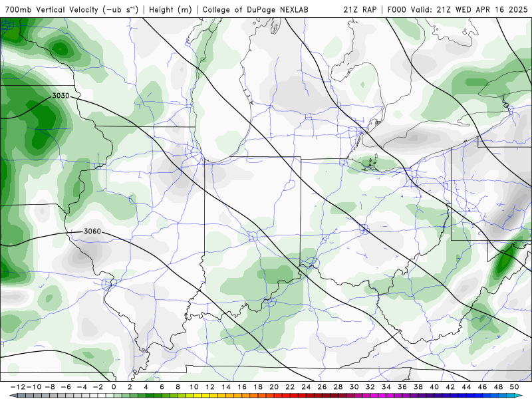Click the '22' colorbar tick label
The height and width of the screenshot is (399, 532).
tap(290, 387)
